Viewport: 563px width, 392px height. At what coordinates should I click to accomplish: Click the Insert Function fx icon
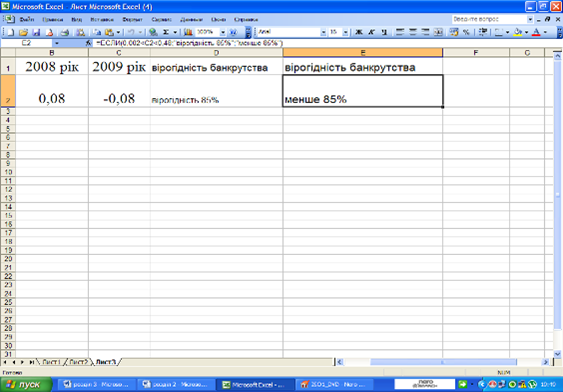89,43
